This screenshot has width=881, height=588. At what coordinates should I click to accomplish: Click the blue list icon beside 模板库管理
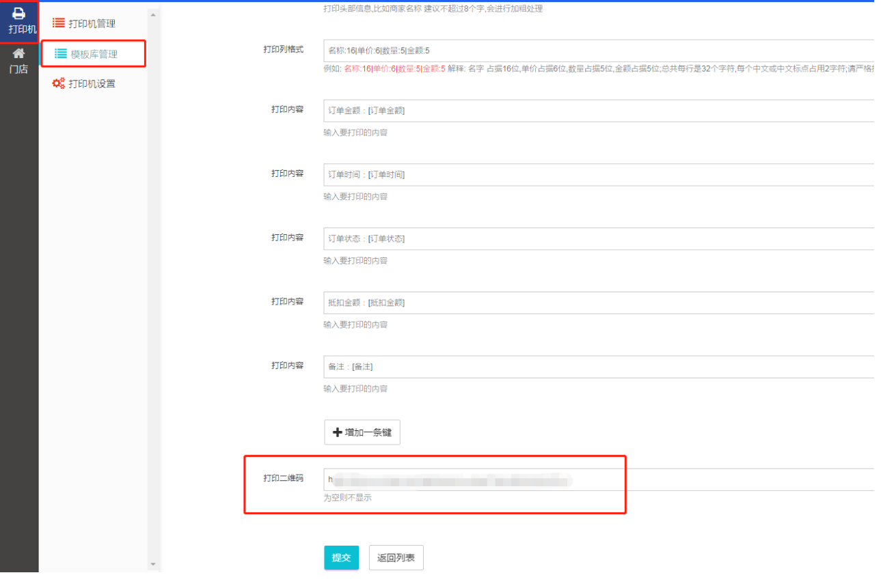(61, 53)
